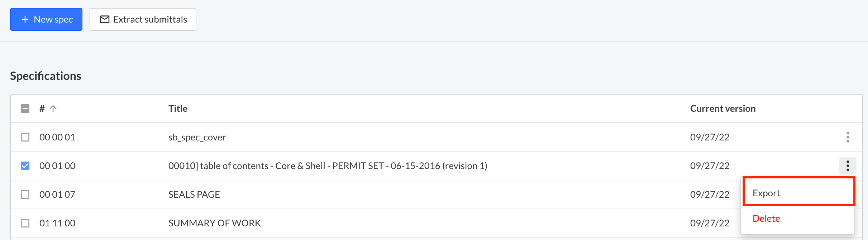Uncheck the 00 01 00 row checkbox

click(25, 166)
